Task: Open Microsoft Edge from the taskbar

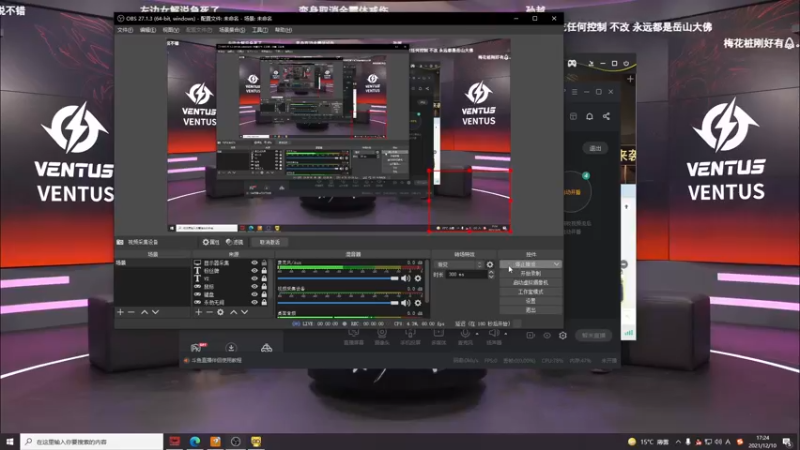Action: pyautogui.click(x=195, y=441)
